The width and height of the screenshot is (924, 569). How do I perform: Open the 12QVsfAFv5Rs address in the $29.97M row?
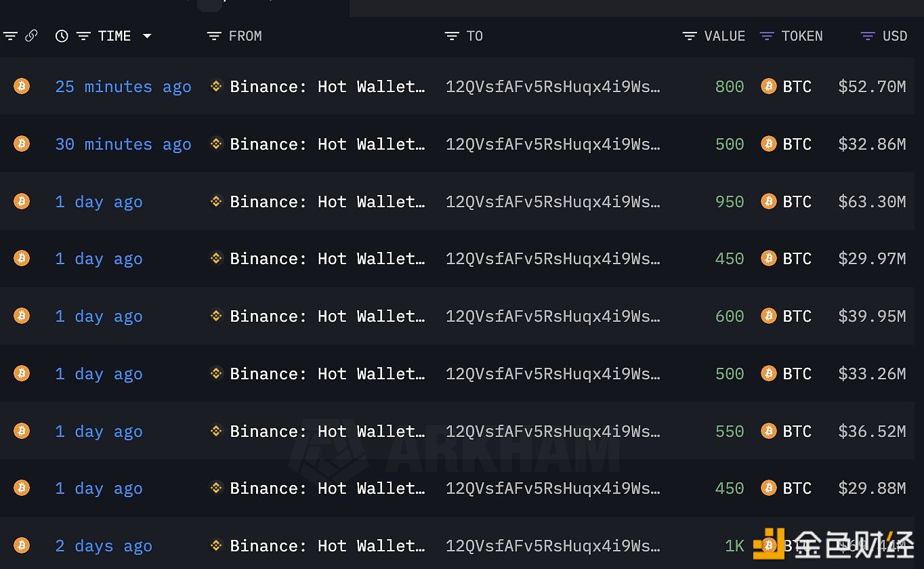click(553, 259)
